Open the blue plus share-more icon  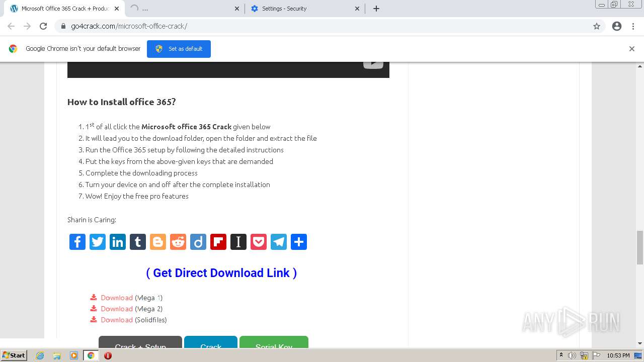tap(299, 242)
